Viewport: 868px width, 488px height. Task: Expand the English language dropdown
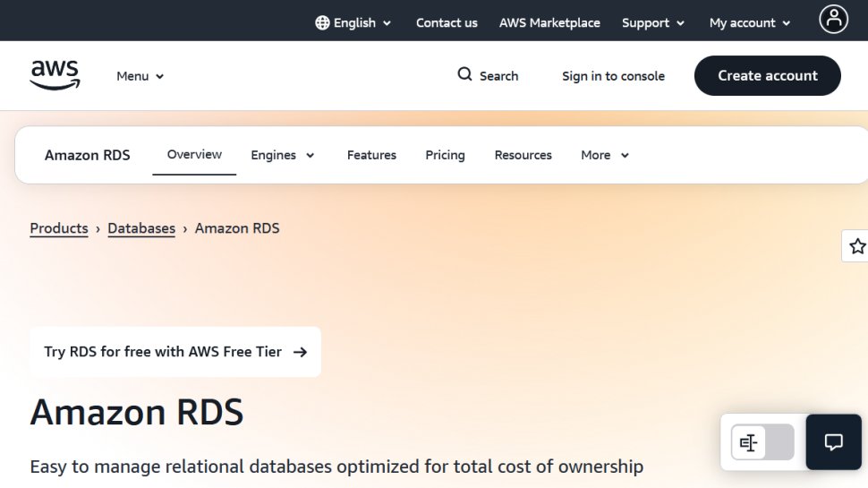point(353,22)
